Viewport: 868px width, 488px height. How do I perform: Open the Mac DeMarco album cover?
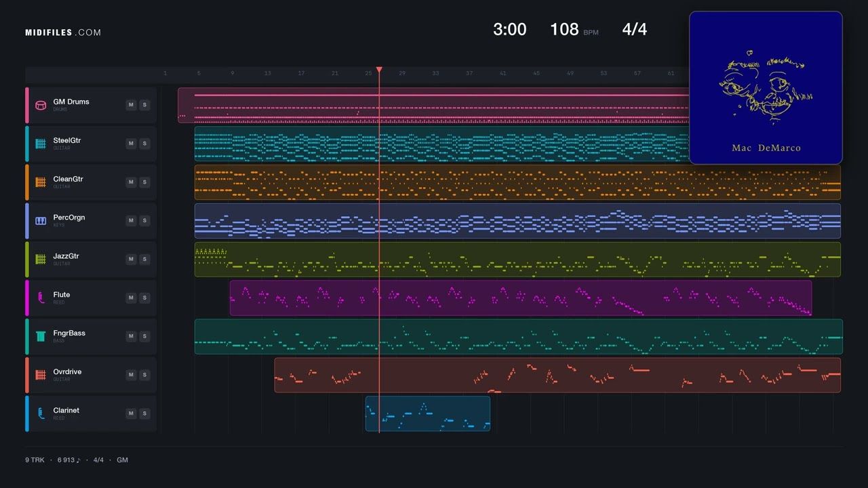tap(766, 87)
